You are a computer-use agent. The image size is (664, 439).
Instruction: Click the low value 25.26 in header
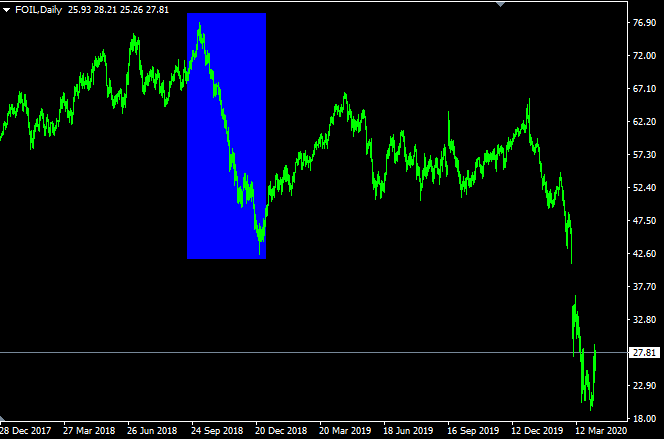pyautogui.click(x=131, y=10)
